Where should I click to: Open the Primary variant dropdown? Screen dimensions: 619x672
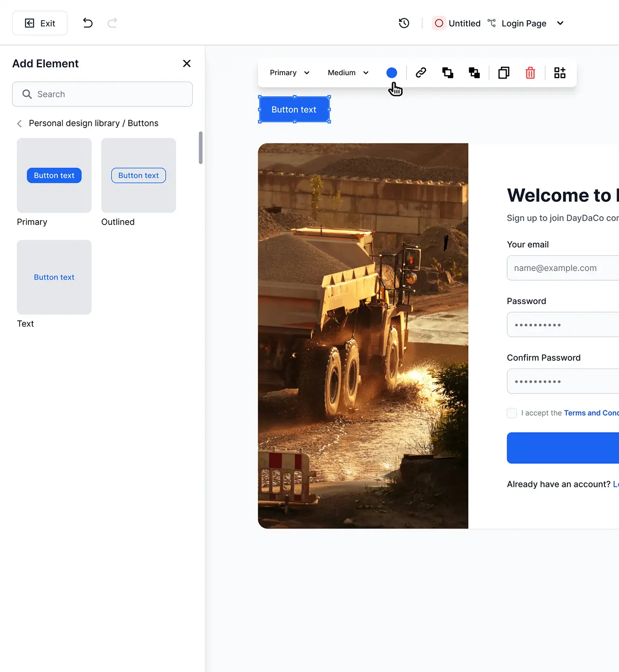coord(288,73)
